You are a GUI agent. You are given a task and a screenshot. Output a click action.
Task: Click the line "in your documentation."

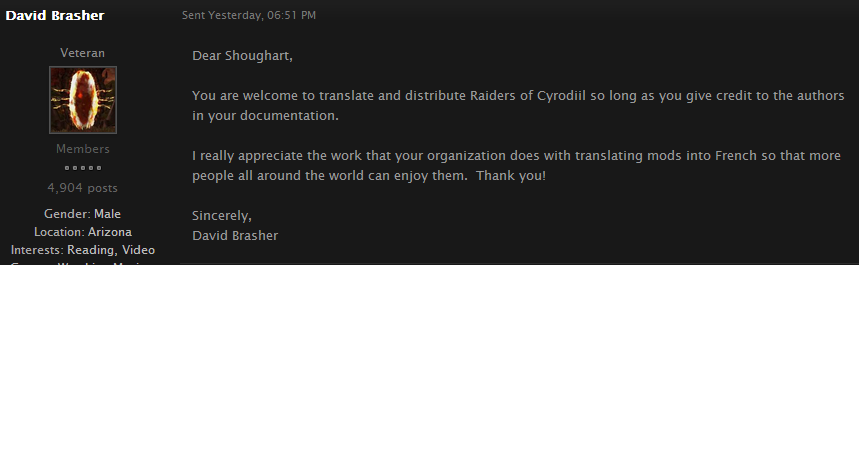tap(265, 116)
